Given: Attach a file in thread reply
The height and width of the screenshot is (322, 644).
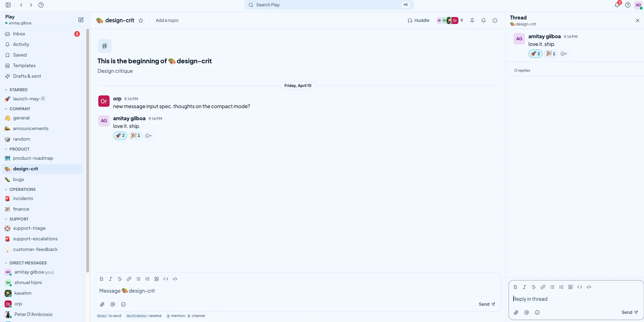Looking at the screenshot, I should pyautogui.click(x=516, y=312).
